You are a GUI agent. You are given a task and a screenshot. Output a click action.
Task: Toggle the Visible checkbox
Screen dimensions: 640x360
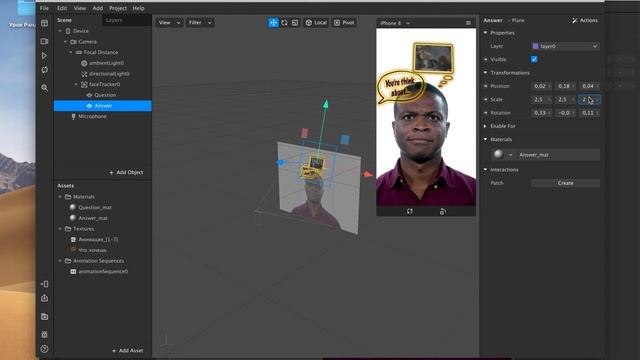click(x=534, y=59)
